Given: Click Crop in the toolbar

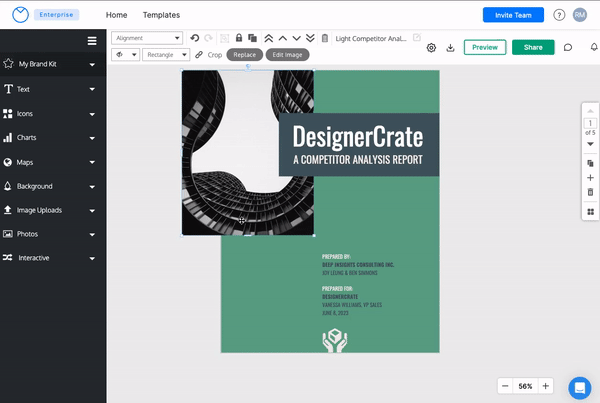Looking at the screenshot, I should pos(215,55).
